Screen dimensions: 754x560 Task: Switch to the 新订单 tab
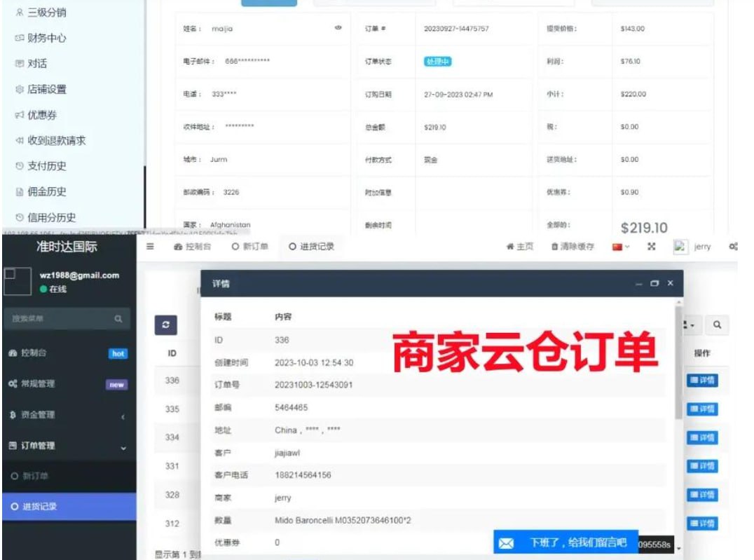pyautogui.click(x=250, y=247)
